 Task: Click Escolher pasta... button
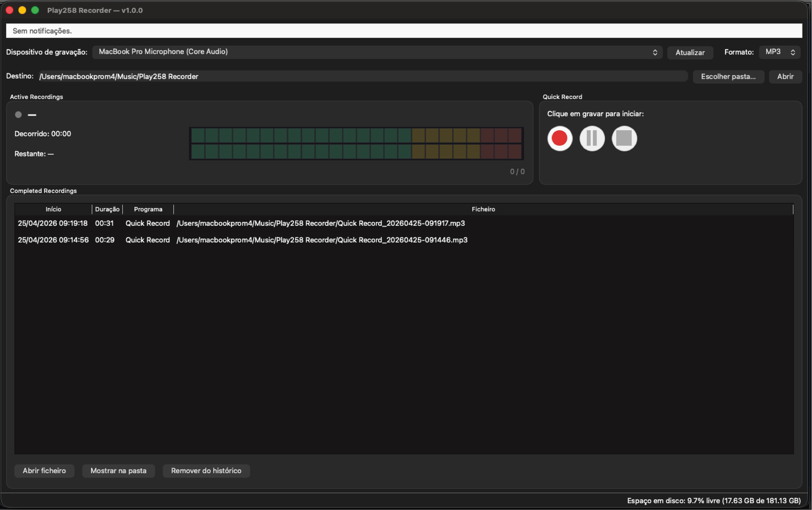[728, 77]
